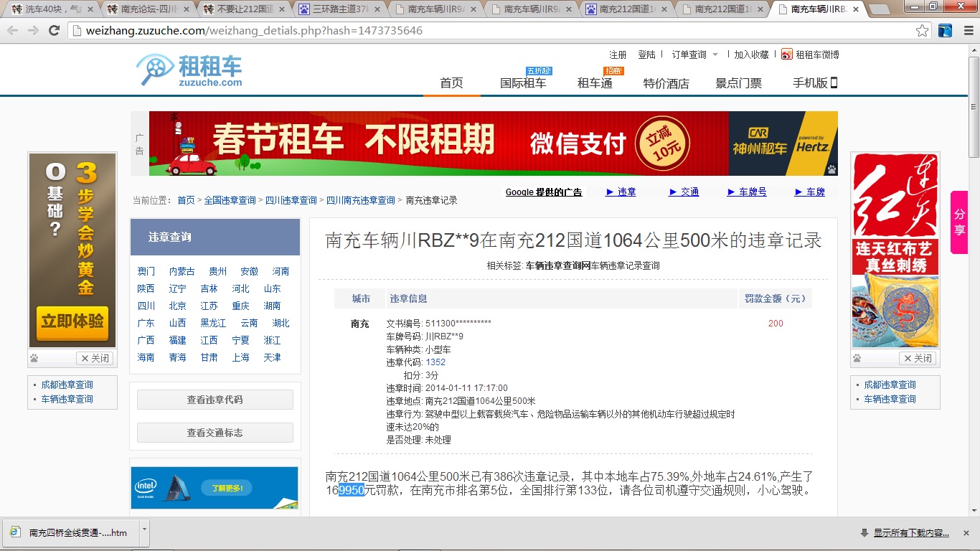The image size is (980, 551).
Task: Click the 手机版 phone icon
Action: coord(834,83)
